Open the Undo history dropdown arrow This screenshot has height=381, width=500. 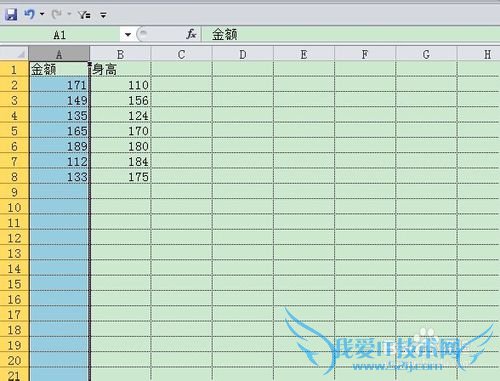(42, 14)
